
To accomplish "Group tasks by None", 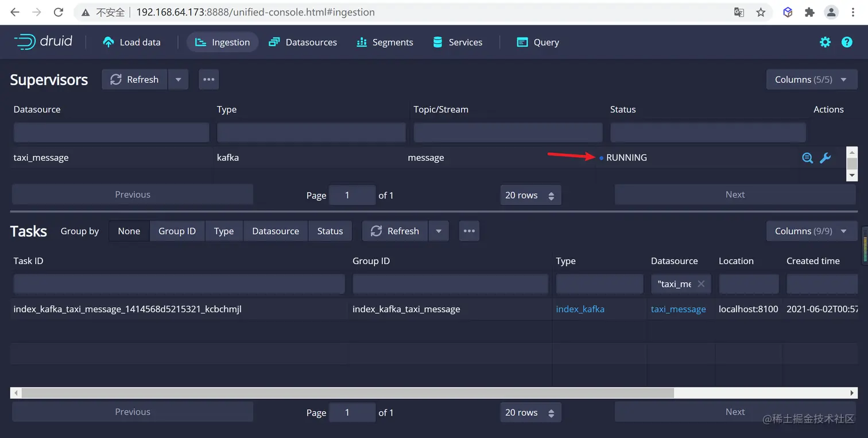I will (129, 231).
